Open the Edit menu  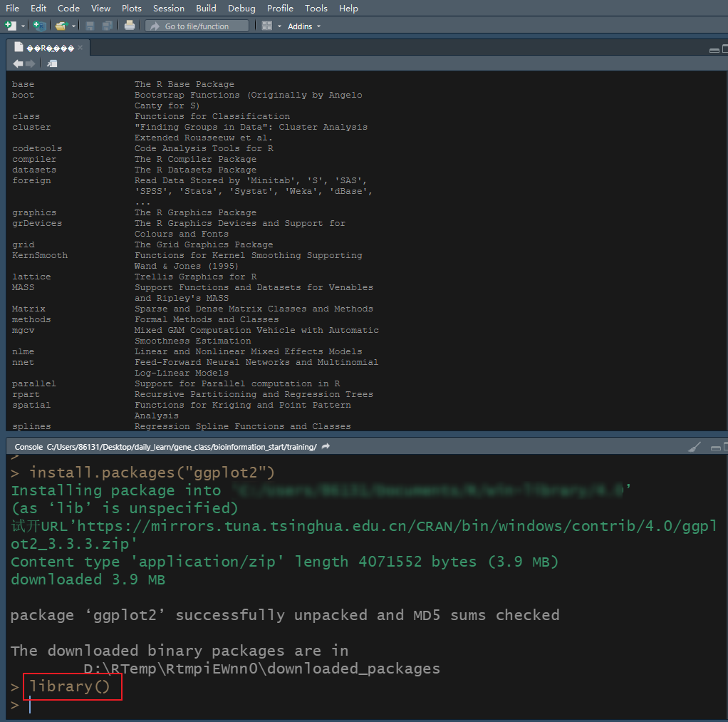click(38, 9)
